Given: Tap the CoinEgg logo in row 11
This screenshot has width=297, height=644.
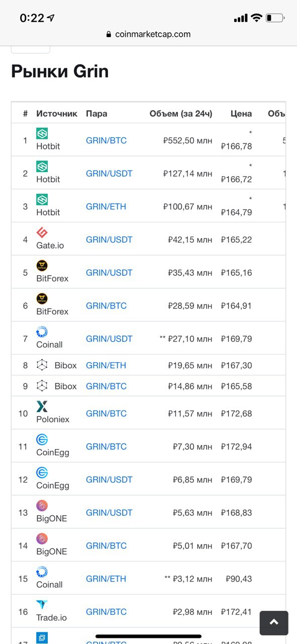Looking at the screenshot, I should [x=42, y=440].
